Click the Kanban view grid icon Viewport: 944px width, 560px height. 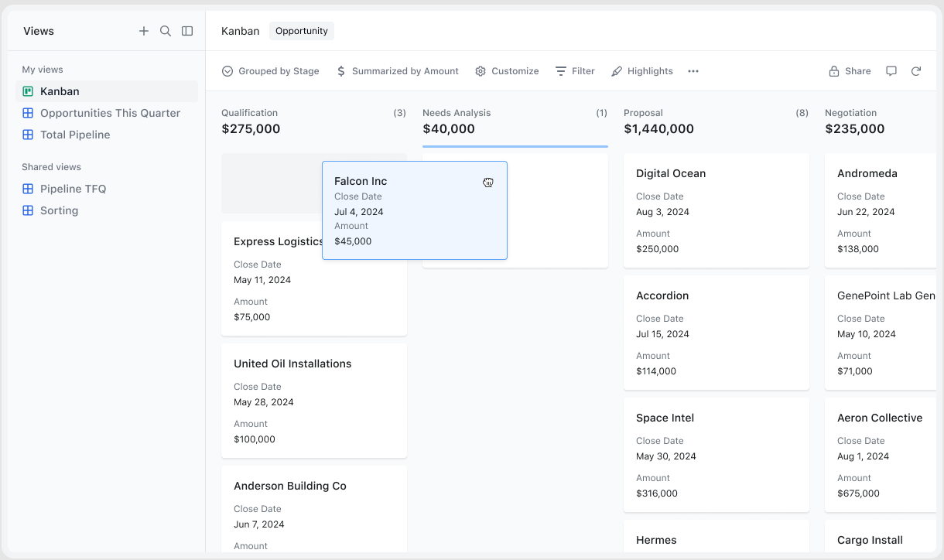[x=28, y=91]
